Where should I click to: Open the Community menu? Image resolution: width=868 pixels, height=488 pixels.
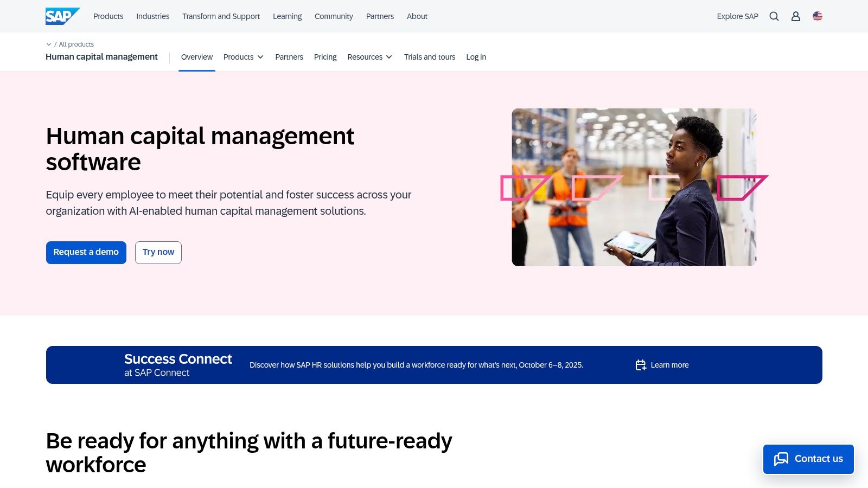[x=334, y=16]
